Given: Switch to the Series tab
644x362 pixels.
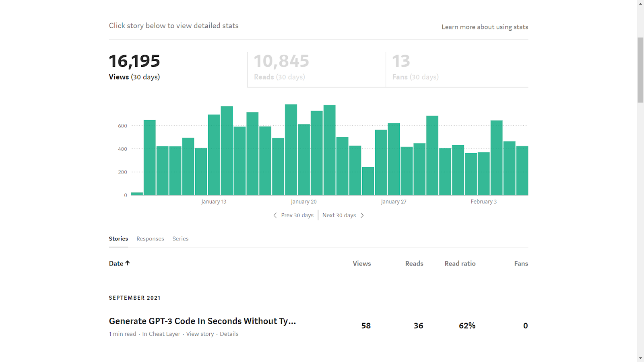Looking at the screenshot, I should 180,239.
